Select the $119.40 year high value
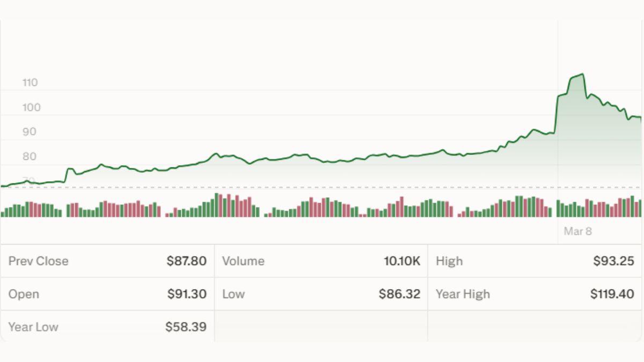The width and height of the screenshot is (644, 362). click(612, 294)
